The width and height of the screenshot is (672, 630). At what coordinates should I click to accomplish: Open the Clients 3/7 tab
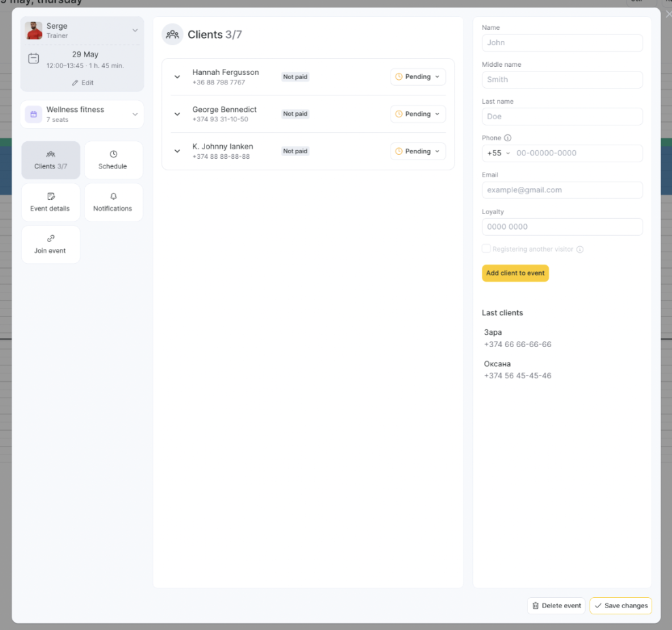point(50,160)
